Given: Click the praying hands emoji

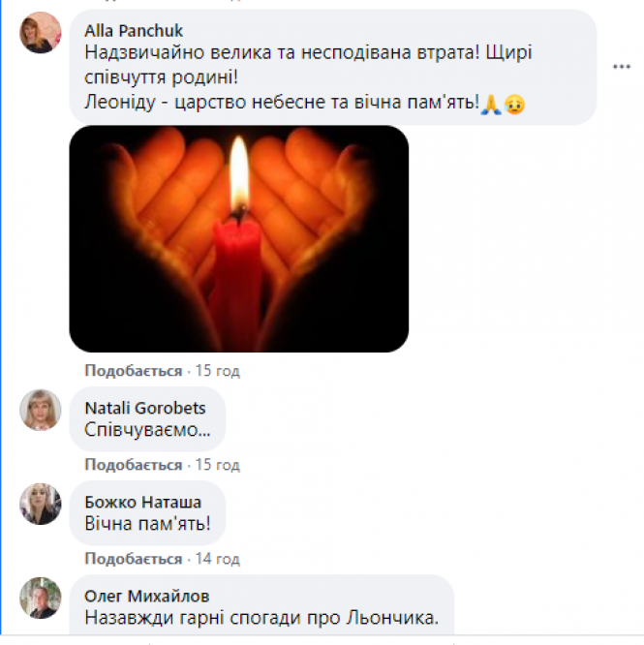Looking at the screenshot, I should pos(491,104).
